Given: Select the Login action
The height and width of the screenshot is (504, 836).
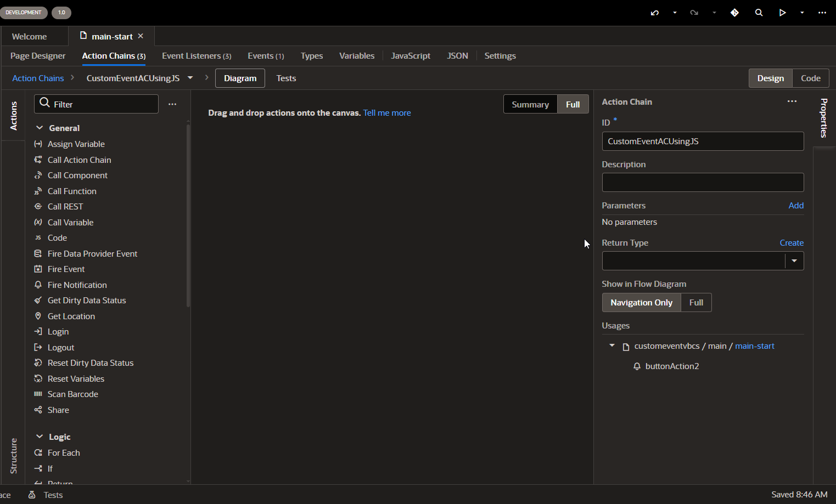Looking at the screenshot, I should pyautogui.click(x=58, y=332).
